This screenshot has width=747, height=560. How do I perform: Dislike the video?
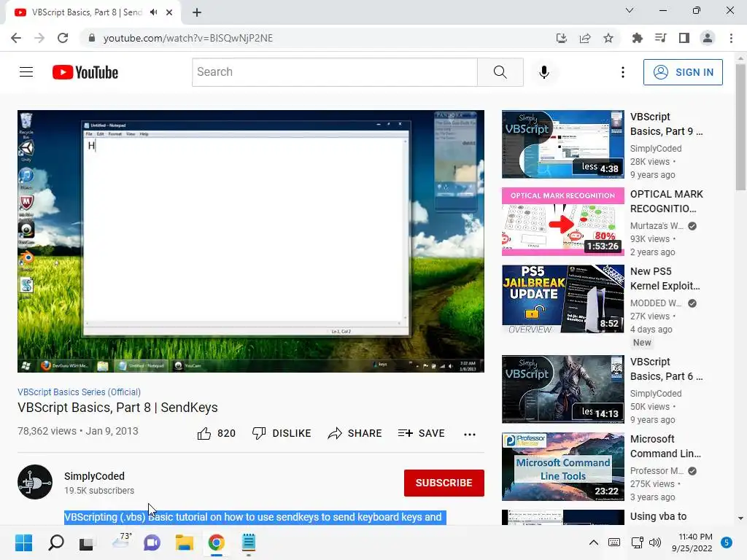pos(282,433)
